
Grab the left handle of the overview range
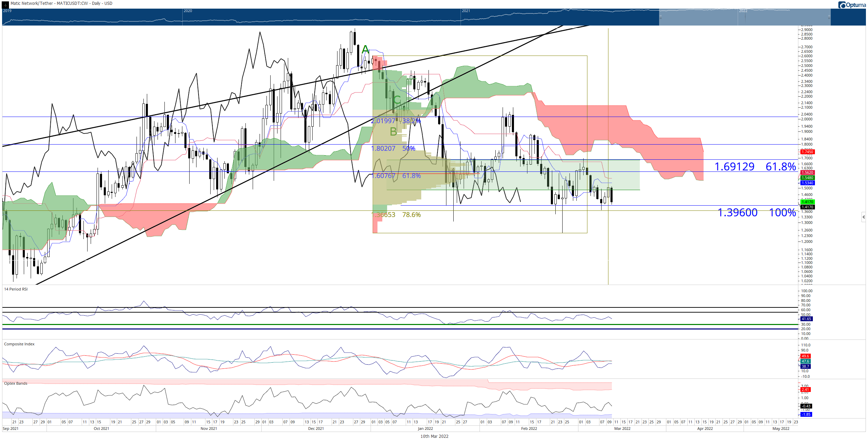coord(661,17)
